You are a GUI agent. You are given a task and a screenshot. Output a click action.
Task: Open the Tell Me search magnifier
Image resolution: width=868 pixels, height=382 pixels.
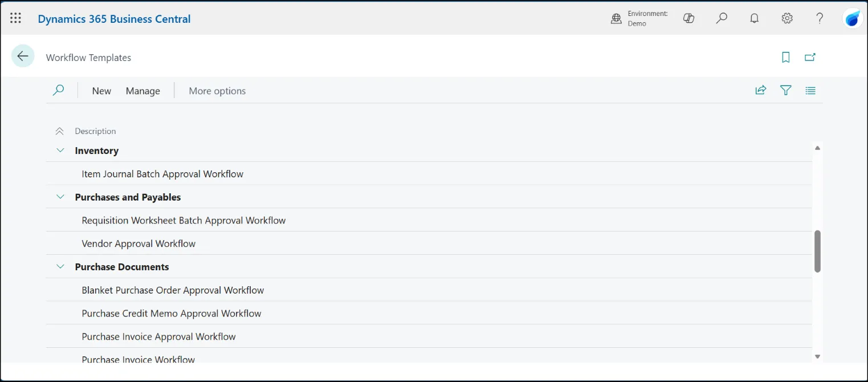click(x=722, y=18)
